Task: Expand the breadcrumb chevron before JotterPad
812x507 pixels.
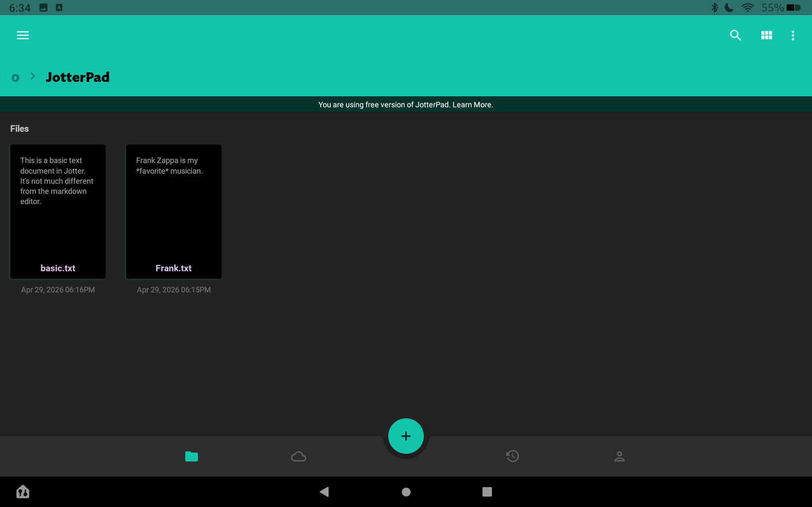Action: pyautogui.click(x=32, y=76)
